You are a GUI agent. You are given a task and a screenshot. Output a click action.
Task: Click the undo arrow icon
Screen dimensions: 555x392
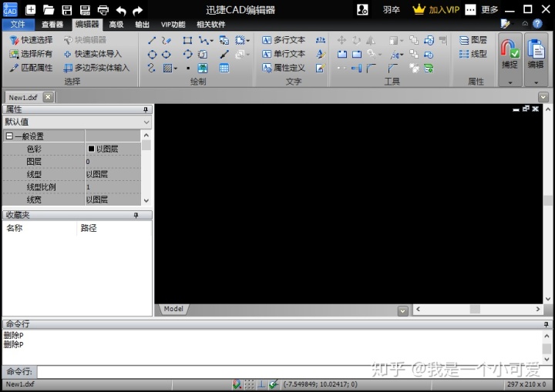click(121, 11)
